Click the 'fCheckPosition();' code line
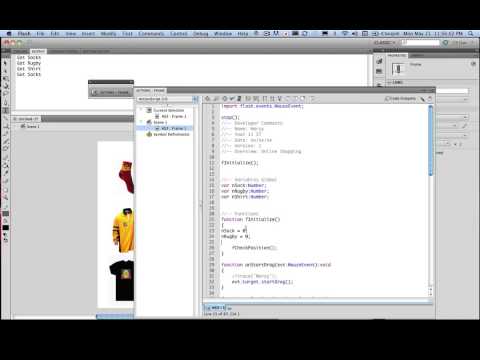 click(254, 248)
